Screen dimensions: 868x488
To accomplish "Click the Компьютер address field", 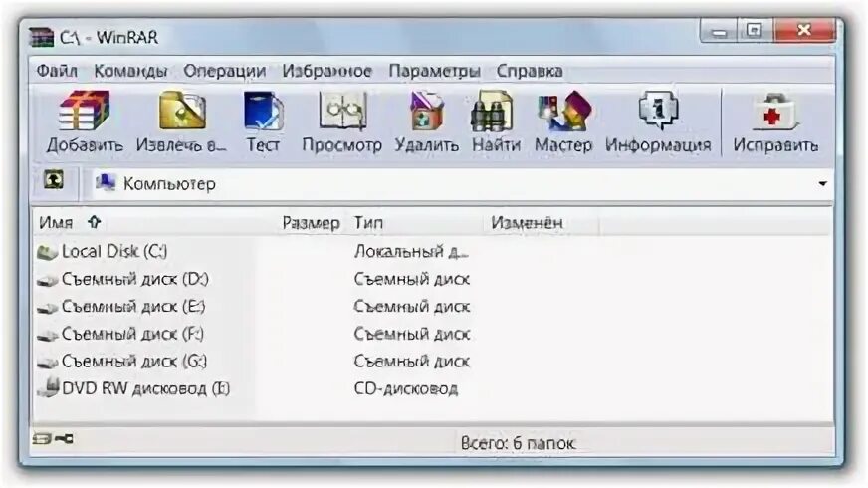I will [x=457, y=184].
